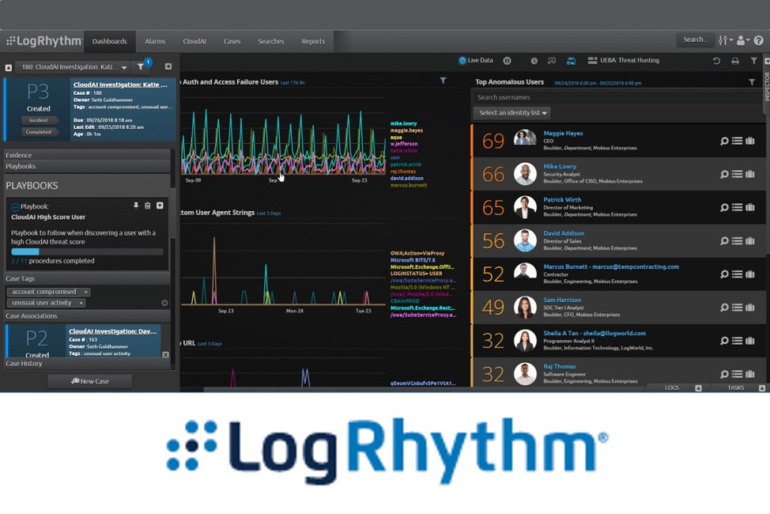
Task: Open the Reports tab
Action: point(313,41)
